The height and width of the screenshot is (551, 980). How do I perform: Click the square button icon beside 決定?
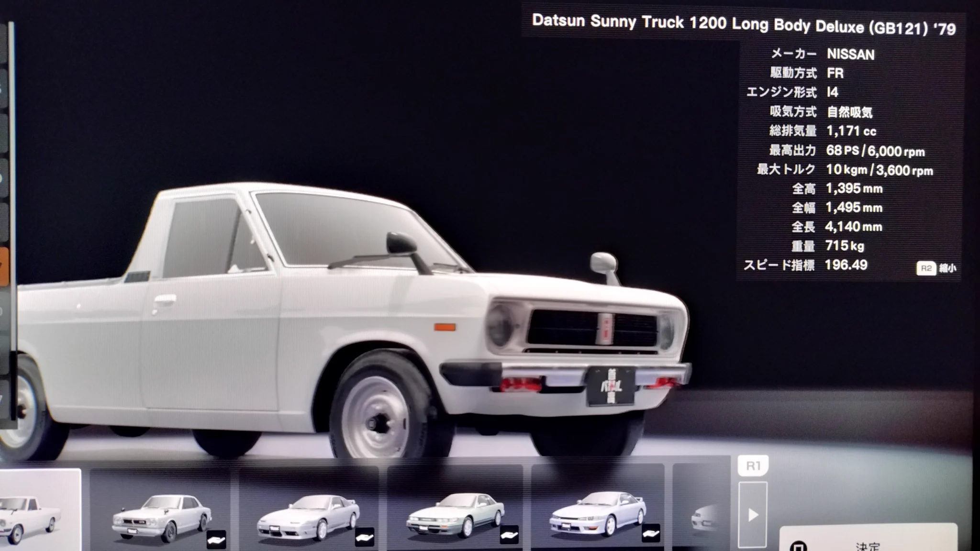pos(798,546)
